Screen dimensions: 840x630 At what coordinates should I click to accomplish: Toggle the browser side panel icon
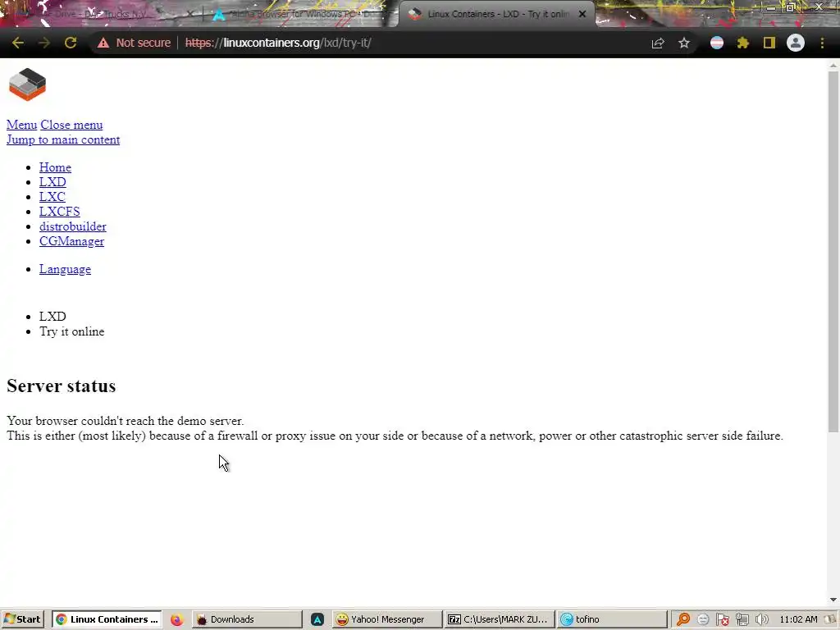[769, 43]
